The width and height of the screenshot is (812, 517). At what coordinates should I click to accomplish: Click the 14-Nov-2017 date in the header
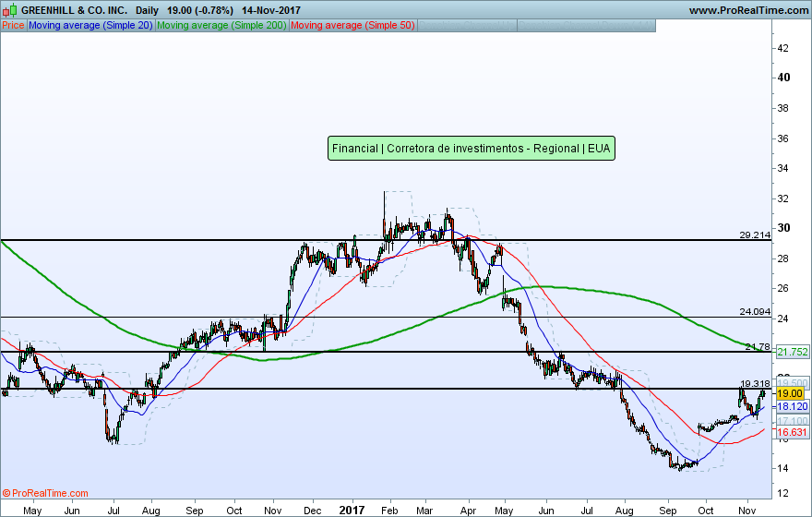pyautogui.click(x=271, y=10)
